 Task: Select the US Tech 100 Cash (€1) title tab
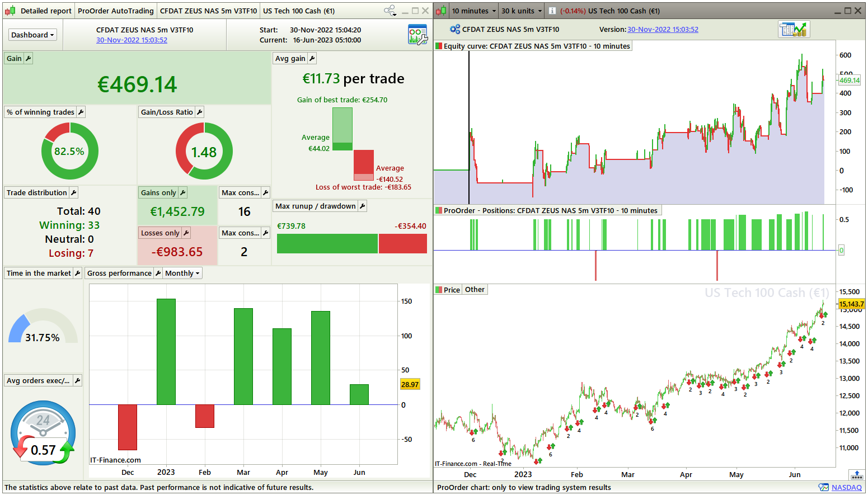click(299, 11)
